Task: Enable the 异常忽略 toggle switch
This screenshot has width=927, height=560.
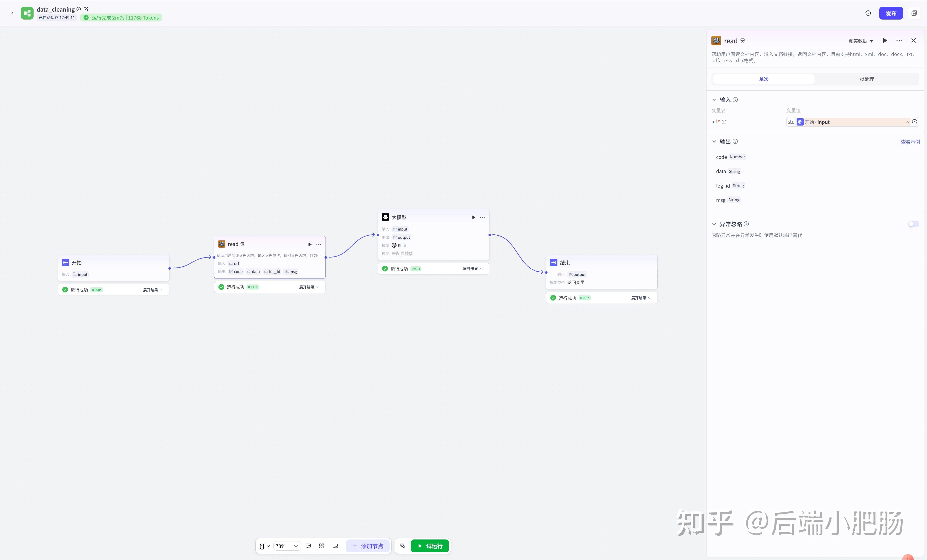Action: click(913, 224)
